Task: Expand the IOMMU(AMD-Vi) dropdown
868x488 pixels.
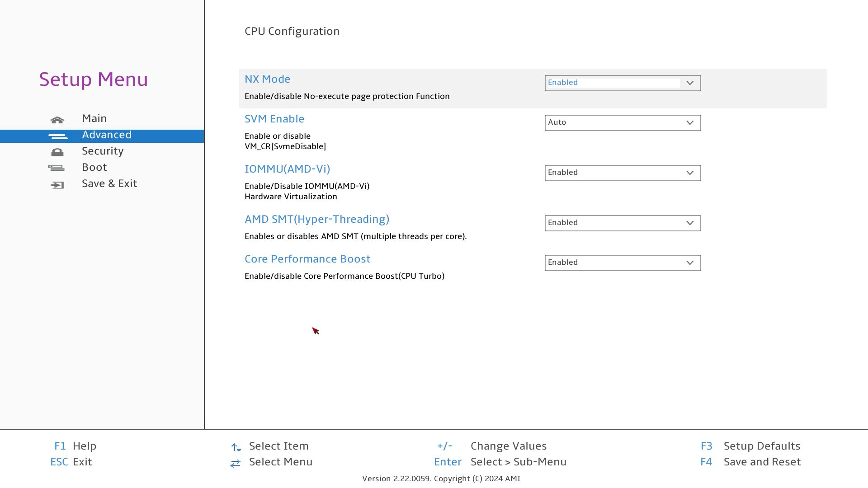Action: pos(622,173)
